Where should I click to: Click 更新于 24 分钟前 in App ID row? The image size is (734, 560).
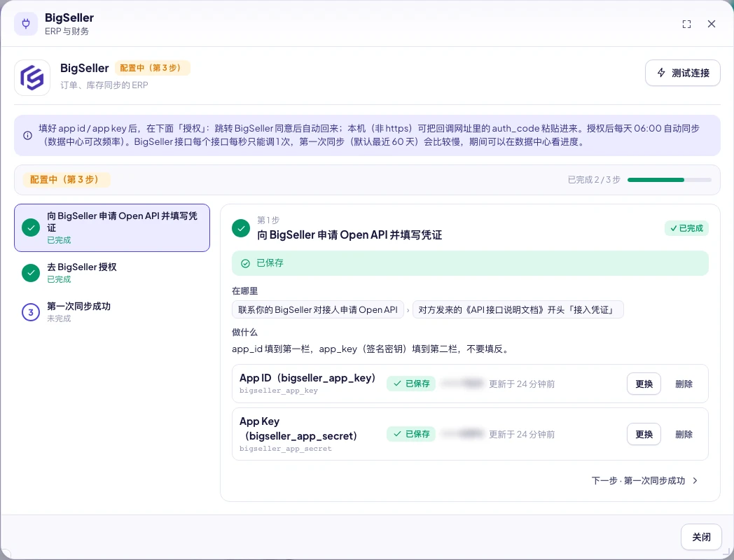(522, 384)
